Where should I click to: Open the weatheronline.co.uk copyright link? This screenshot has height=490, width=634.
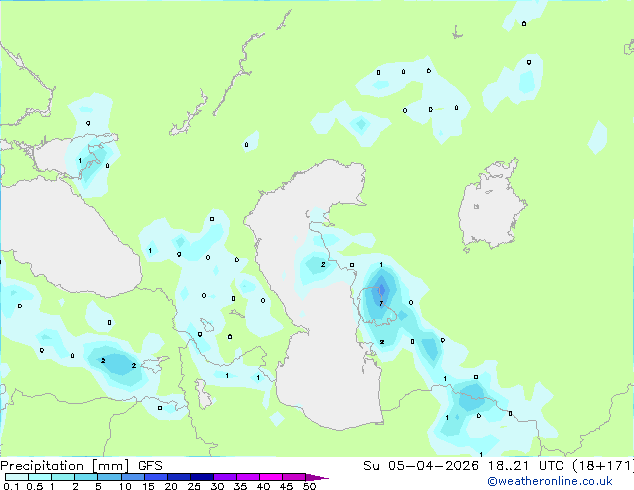click(x=550, y=481)
